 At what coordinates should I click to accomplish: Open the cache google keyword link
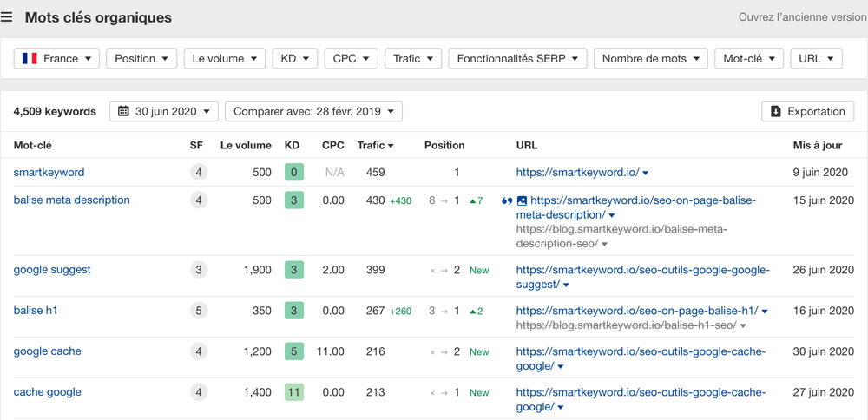pyautogui.click(x=47, y=391)
